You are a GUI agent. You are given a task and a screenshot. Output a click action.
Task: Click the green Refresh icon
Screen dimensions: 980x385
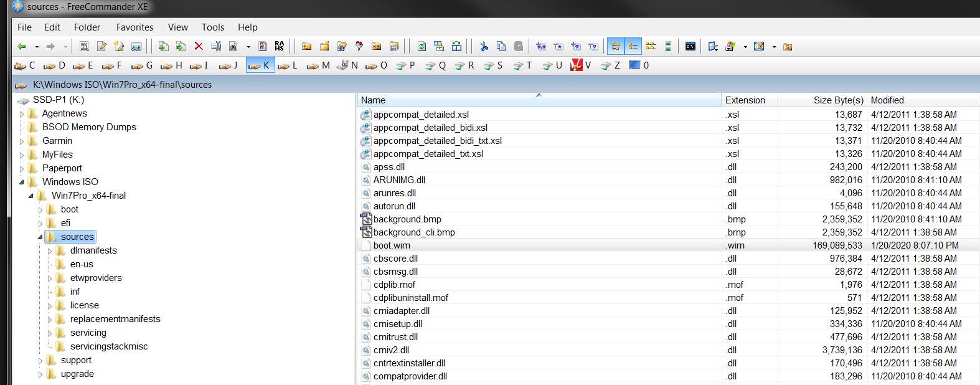pyautogui.click(x=422, y=47)
